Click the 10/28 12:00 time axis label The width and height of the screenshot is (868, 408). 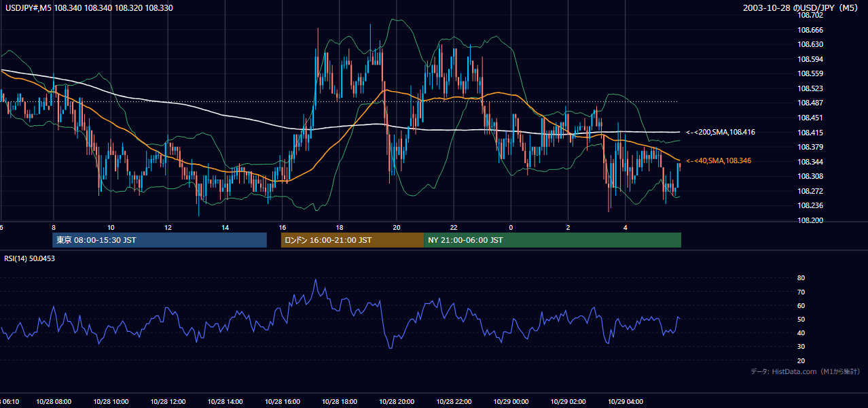168,402
